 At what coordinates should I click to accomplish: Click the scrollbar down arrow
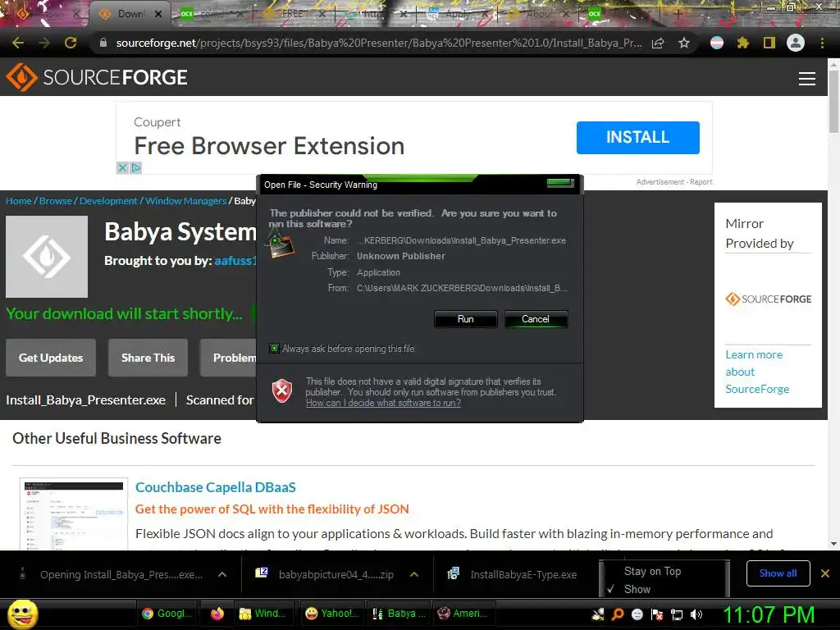[833, 544]
